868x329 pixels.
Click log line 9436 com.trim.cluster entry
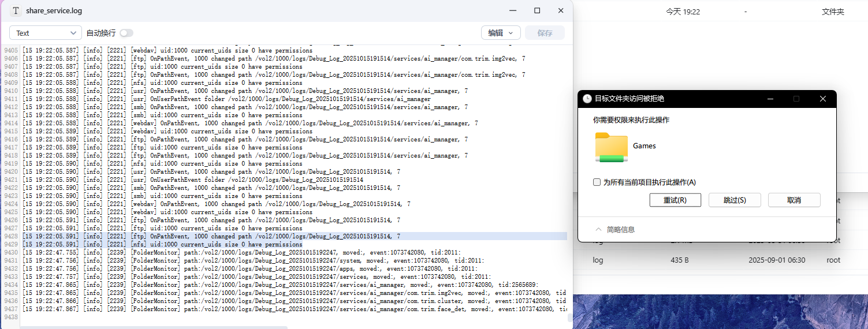tap(295, 301)
